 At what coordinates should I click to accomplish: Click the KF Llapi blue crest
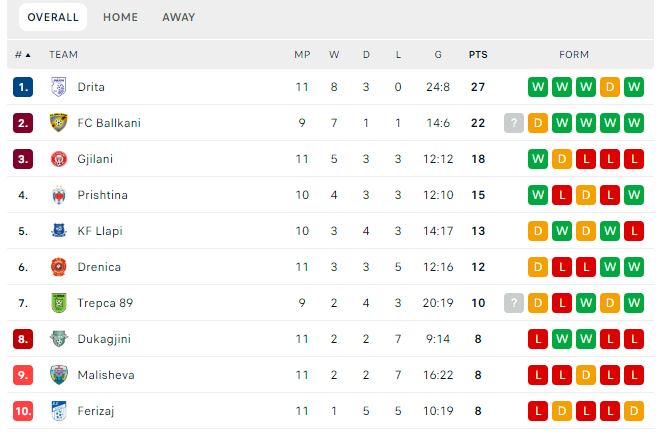point(59,231)
